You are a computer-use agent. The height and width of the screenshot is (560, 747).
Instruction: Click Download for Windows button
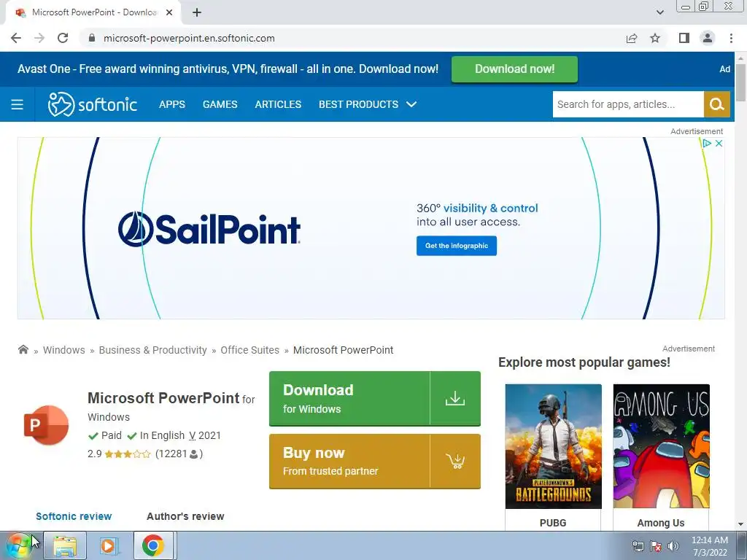[375, 398]
